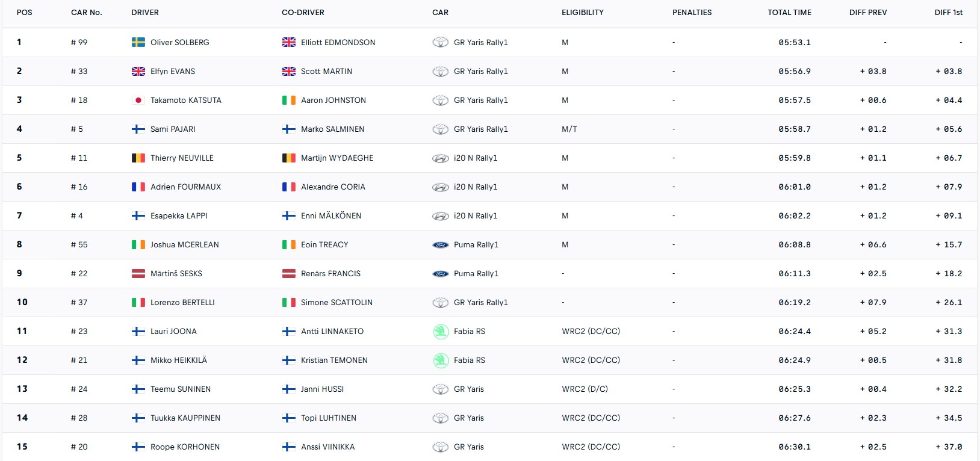The height and width of the screenshot is (461, 980).
Task: Click the Hyundai logo in Adrien Fourmaux's row
Action: tap(441, 187)
